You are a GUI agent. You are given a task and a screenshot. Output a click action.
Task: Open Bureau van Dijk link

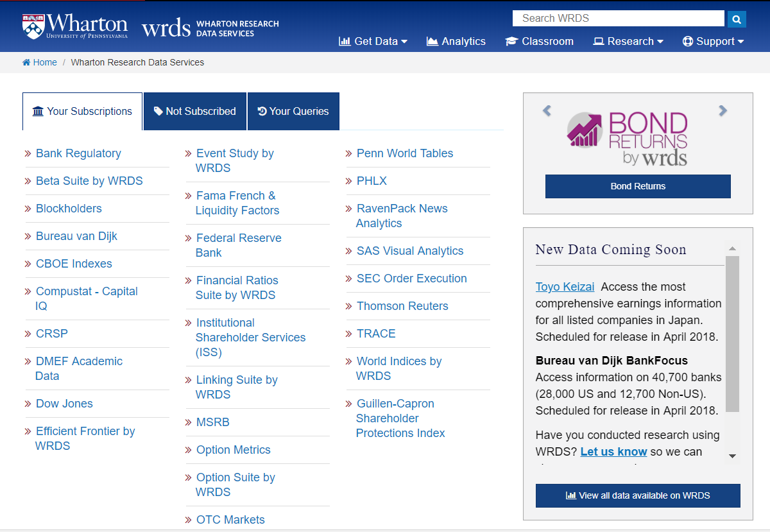pos(76,236)
